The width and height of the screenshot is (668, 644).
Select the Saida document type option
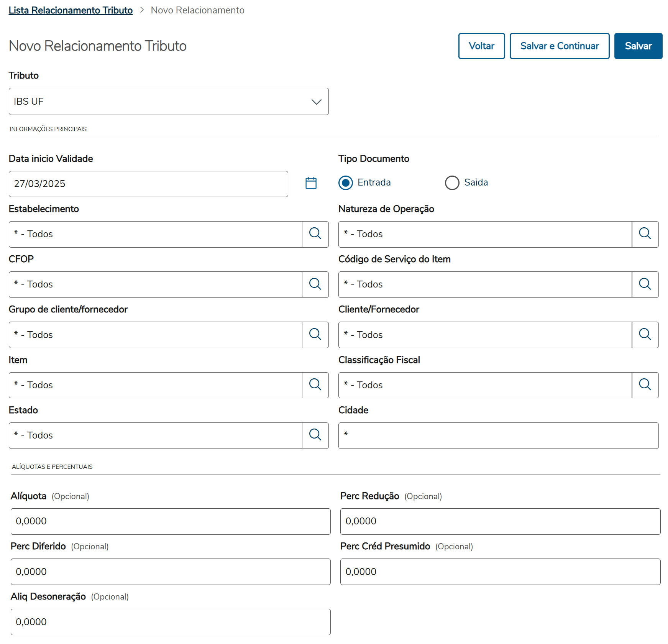pyautogui.click(x=452, y=183)
